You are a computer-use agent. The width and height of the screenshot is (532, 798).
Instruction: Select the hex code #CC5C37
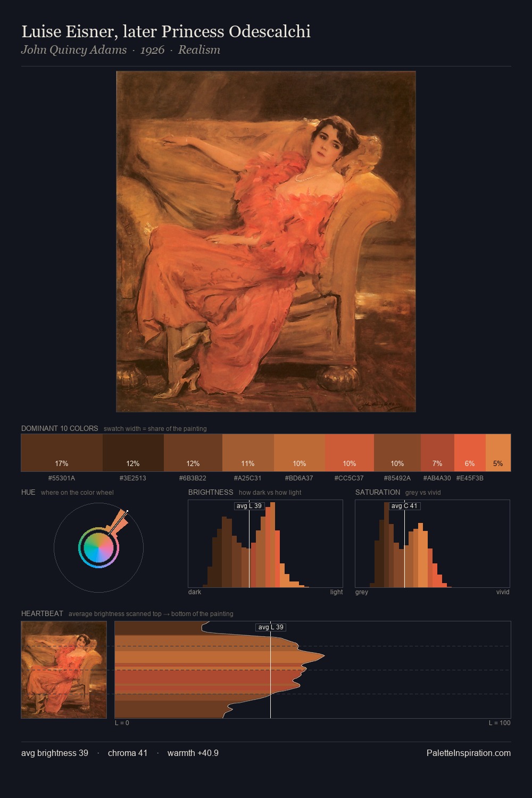coord(350,478)
